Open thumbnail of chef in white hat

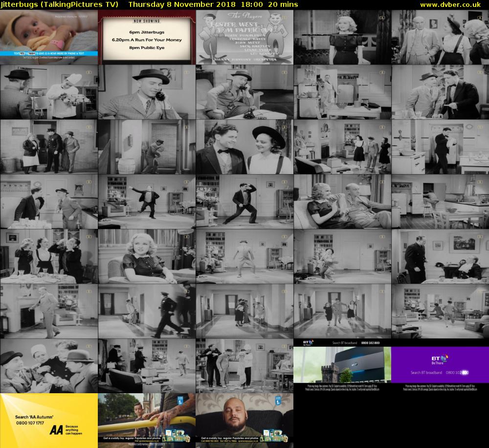(49, 92)
